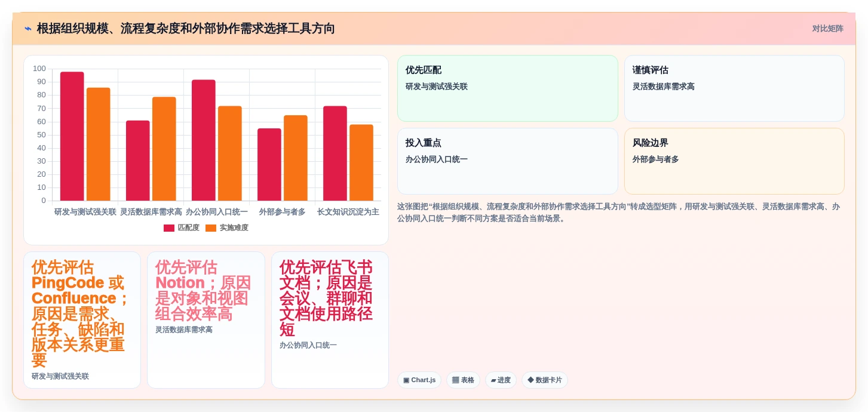The width and height of the screenshot is (868, 412).
Task: Click the 优先评估飞书文档 recommendation card
Action: (330, 320)
